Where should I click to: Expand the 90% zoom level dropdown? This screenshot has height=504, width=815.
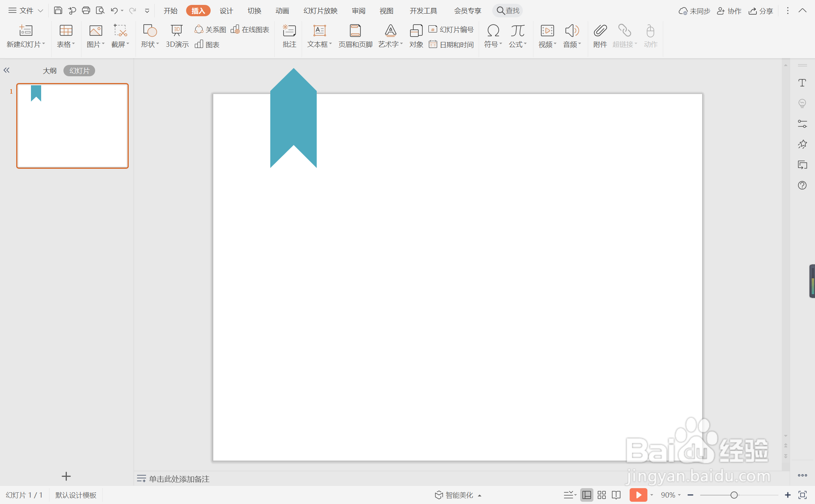point(671,495)
